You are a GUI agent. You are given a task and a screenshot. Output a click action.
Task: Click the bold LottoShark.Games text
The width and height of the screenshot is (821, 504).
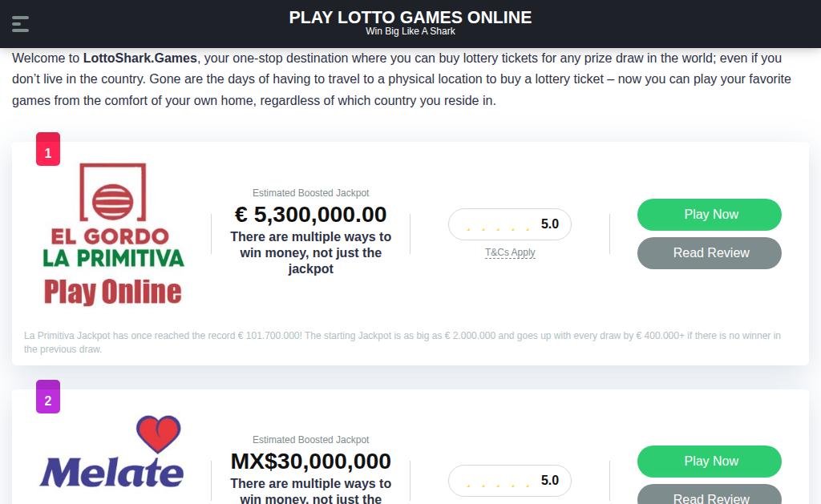140,58
